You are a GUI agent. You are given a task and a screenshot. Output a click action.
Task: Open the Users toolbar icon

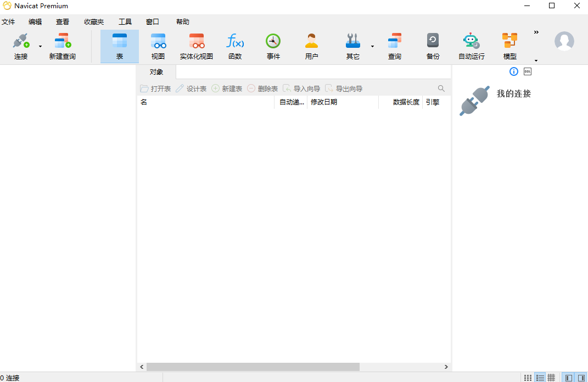click(311, 42)
